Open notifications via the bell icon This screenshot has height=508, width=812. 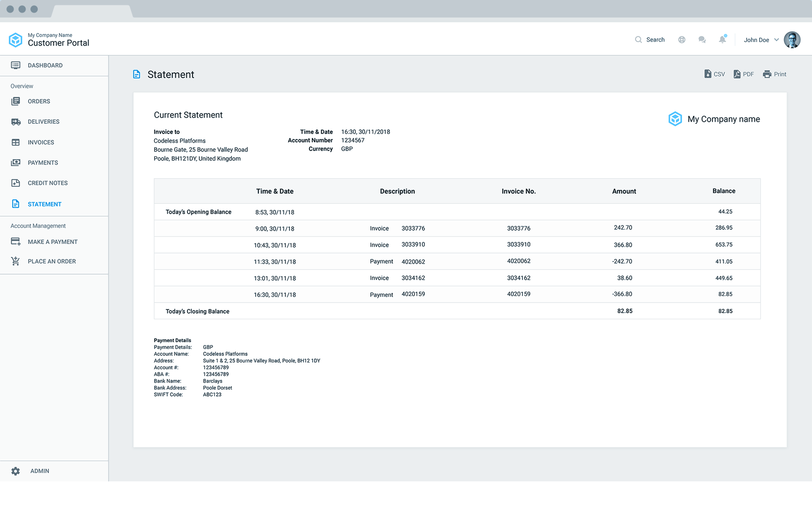[x=723, y=40]
